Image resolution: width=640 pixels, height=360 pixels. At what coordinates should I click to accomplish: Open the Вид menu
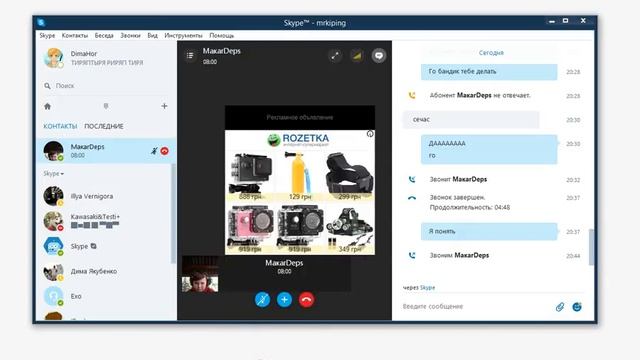152,36
